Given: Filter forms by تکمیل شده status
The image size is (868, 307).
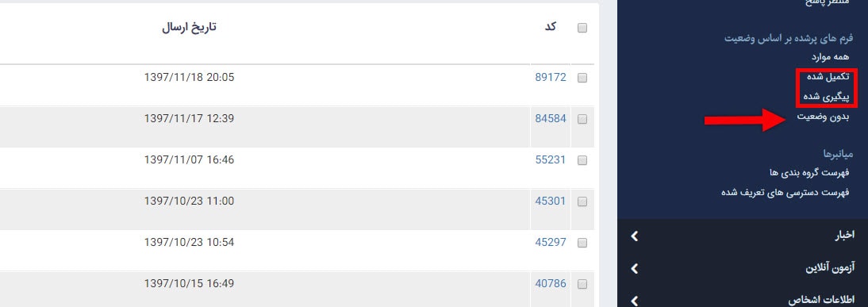Looking at the screenshot, I should [828, 78].
